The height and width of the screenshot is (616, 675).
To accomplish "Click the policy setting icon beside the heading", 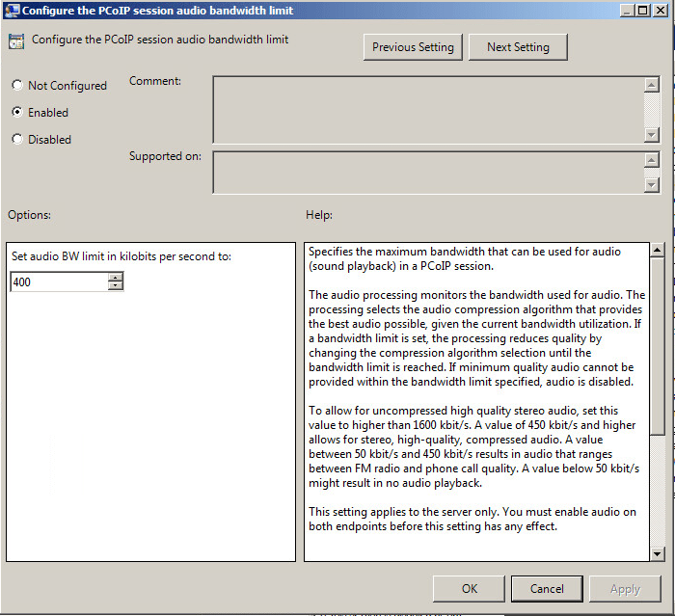I will pyautogui.click(x=16, y=42).
